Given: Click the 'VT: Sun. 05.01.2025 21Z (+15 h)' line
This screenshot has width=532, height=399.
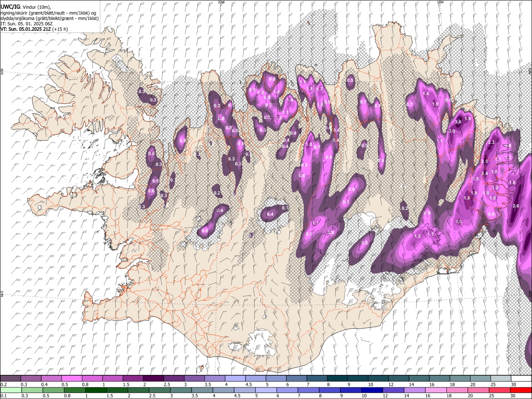Looking at the screenshot, I should click(x=34, y=29).
